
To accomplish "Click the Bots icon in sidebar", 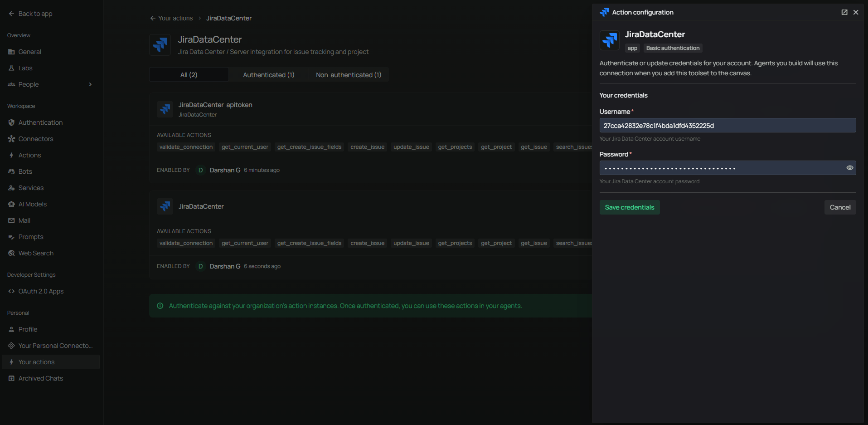I will point(11,171).
